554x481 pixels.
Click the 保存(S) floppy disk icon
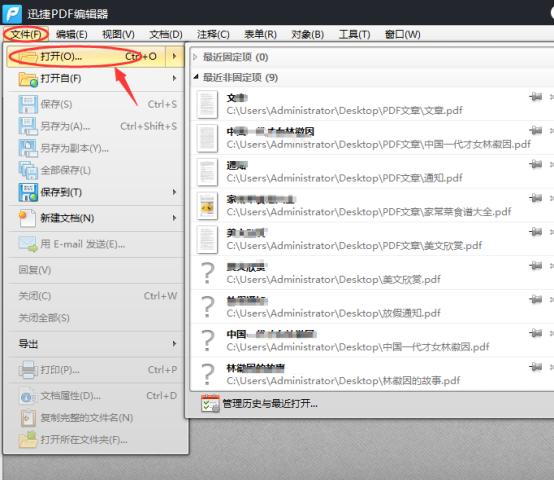click(28, 104)
